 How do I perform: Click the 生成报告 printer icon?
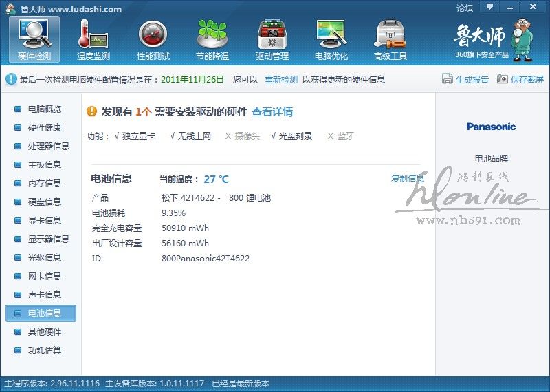448,79
